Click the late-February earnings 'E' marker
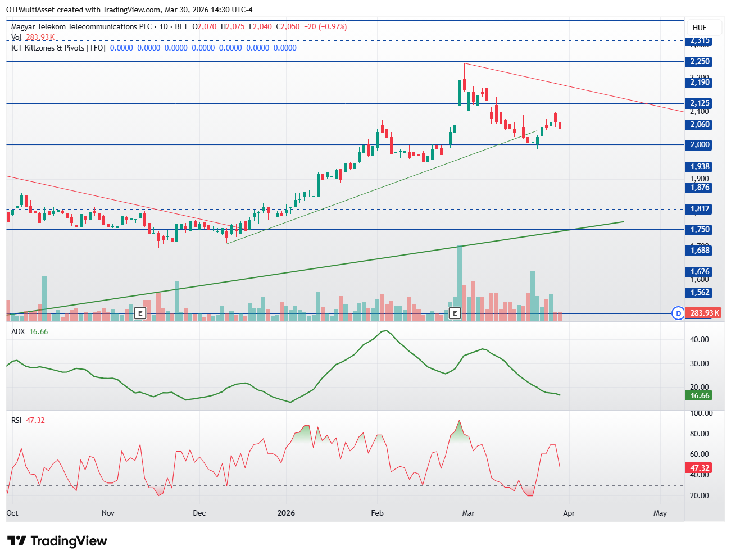The image size is (731, 560). 455,313
